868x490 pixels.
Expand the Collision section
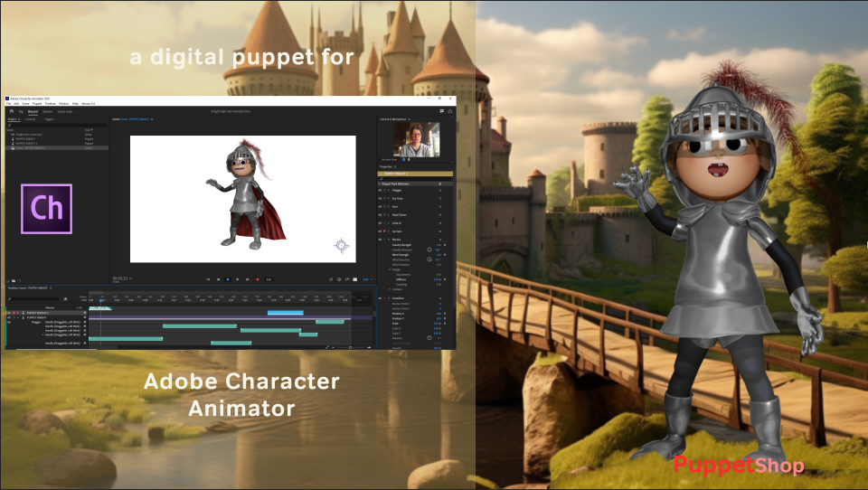(389, 289)
